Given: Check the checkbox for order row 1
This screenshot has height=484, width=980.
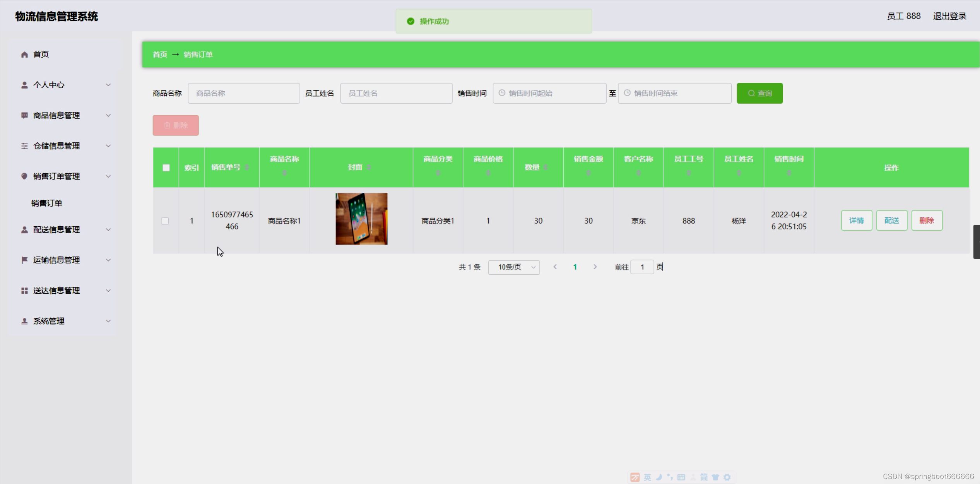Looking at the screenshot, I should coord(165,221).
